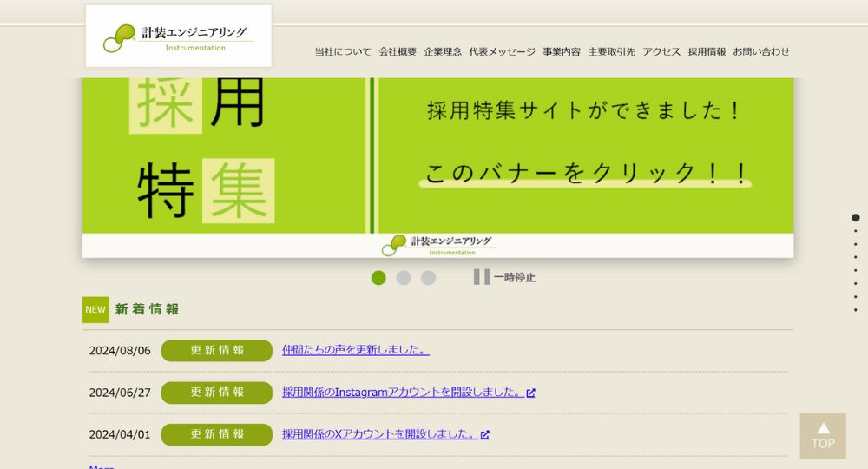Click the date text 2024/04/01

120,434
